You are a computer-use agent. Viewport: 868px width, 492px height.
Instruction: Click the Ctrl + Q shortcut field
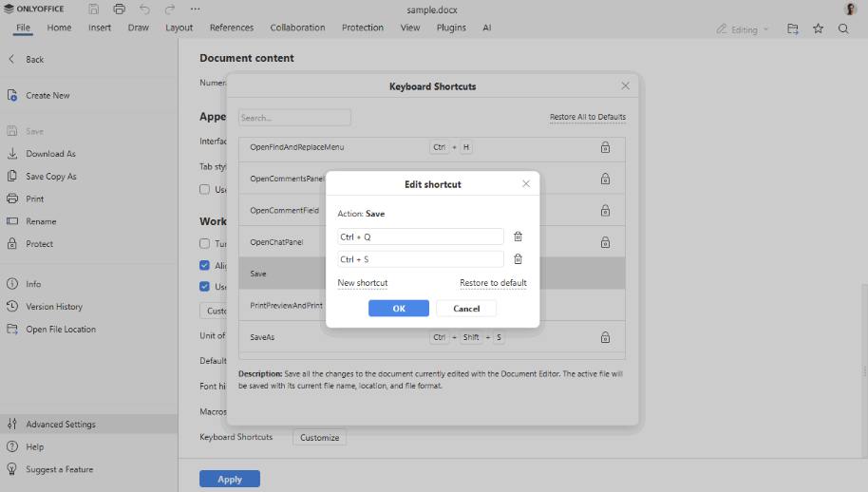click(421, 237)
